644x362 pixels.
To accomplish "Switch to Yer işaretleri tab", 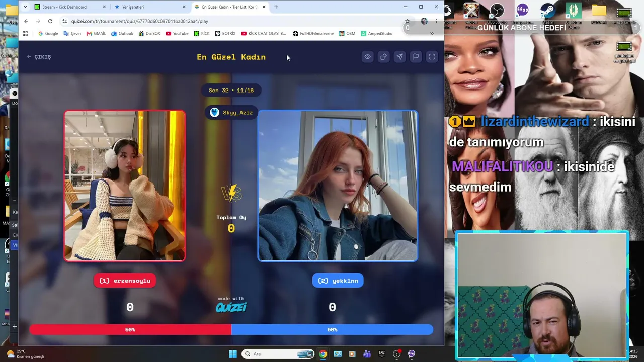I will 149,7.
